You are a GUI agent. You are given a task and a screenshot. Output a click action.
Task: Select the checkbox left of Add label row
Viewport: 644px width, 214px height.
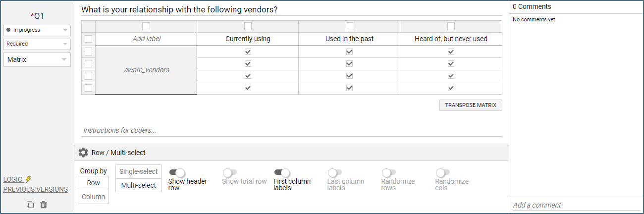coord(88,39)
